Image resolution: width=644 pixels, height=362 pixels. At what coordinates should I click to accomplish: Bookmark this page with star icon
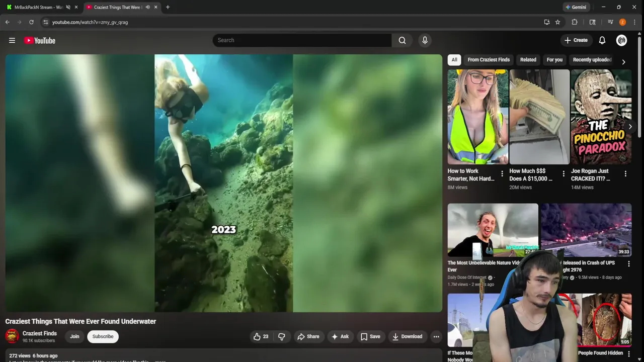coord(557,22)
